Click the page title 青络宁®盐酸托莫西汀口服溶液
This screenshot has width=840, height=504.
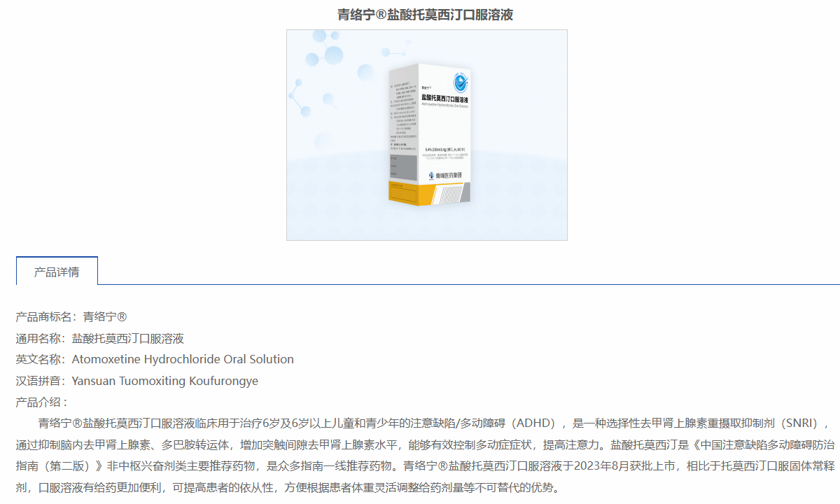[426, 15]
